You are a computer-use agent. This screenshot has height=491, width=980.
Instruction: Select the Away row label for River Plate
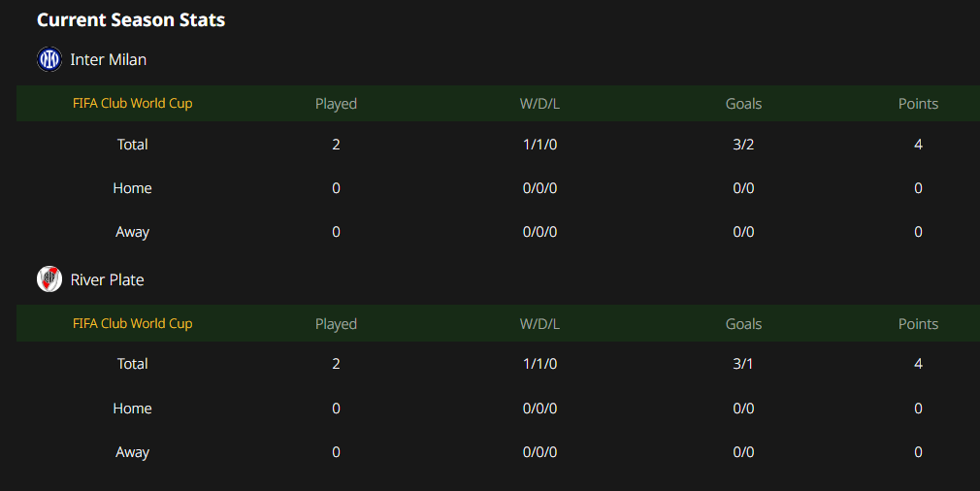(133, 452)
